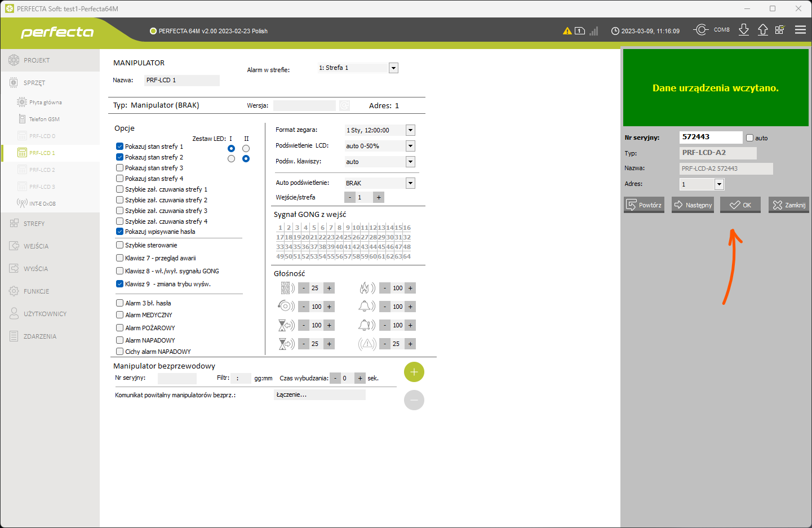812x528 pixels.
Task: Select PRF-LCD 2 in hardware tree
Action: (42, 170)
